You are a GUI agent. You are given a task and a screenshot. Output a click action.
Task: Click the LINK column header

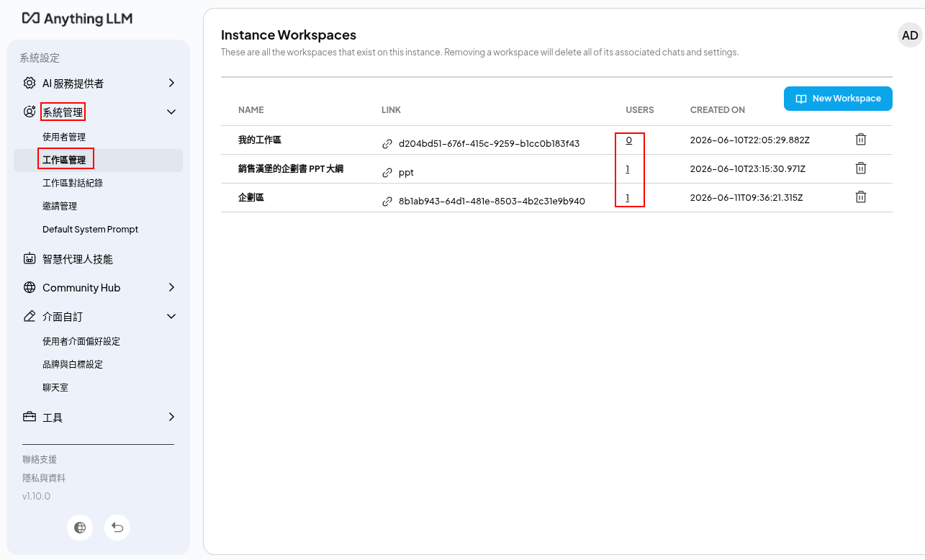(x=391, y=110)
